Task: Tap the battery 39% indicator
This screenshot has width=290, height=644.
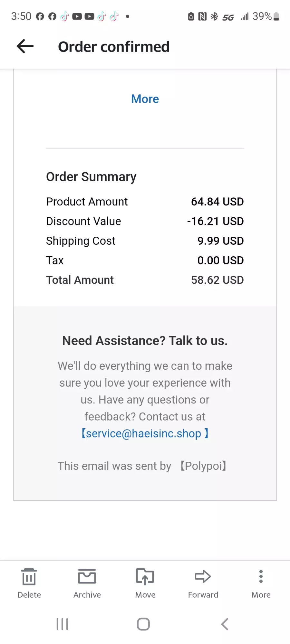Action: [x=266, y=16]
